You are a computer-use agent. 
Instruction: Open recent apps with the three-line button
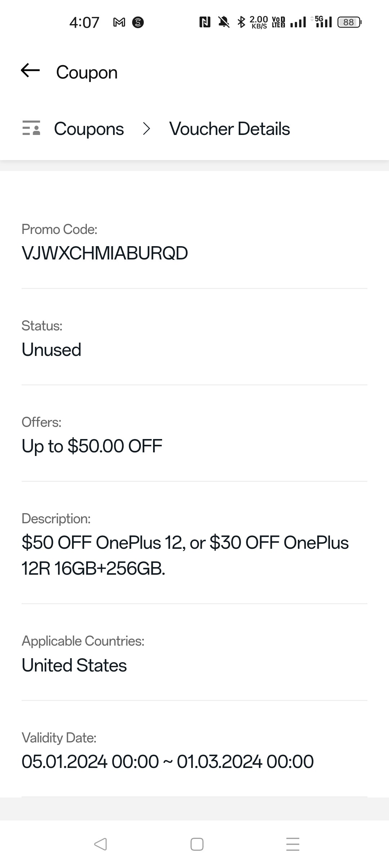tap(292, 844)
